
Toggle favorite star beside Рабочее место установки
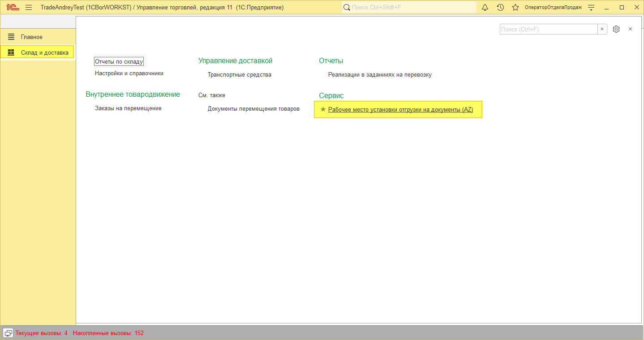pyautogui.click(x=323, y=109)
